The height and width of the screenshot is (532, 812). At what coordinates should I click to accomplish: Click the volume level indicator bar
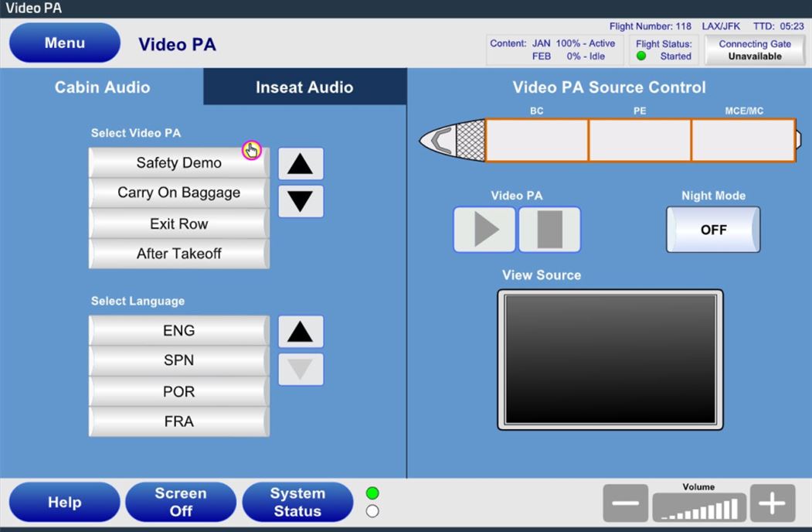click(699, 508)
